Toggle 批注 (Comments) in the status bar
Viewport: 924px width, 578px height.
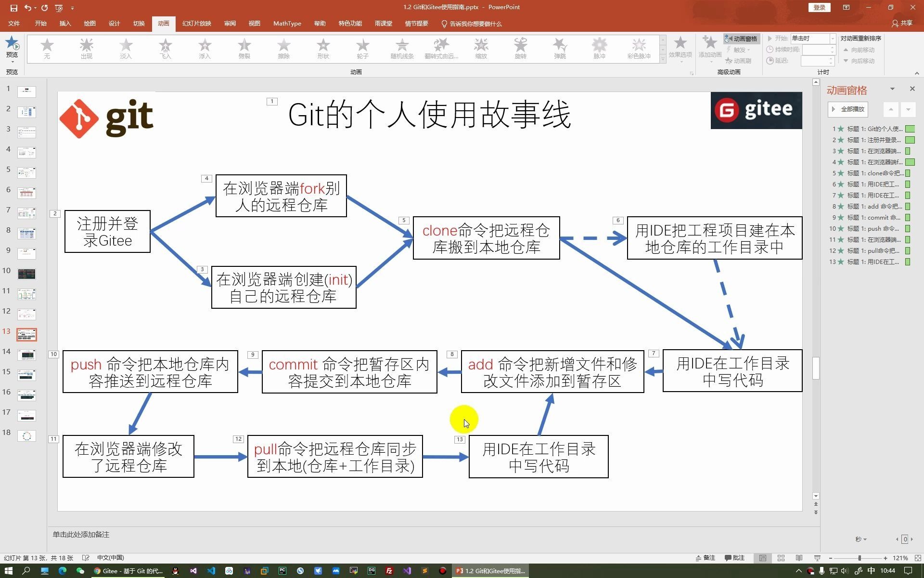[734, 557]
